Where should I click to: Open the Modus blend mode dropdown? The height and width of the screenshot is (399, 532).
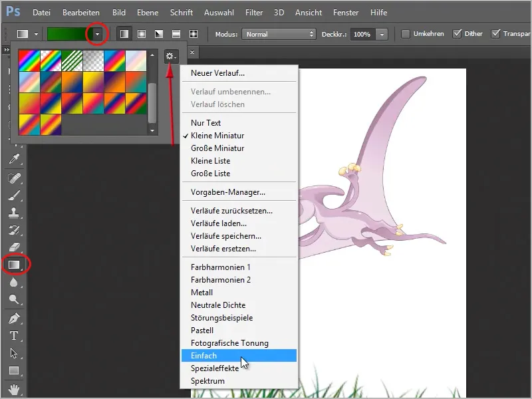click(x=279, y=35)
